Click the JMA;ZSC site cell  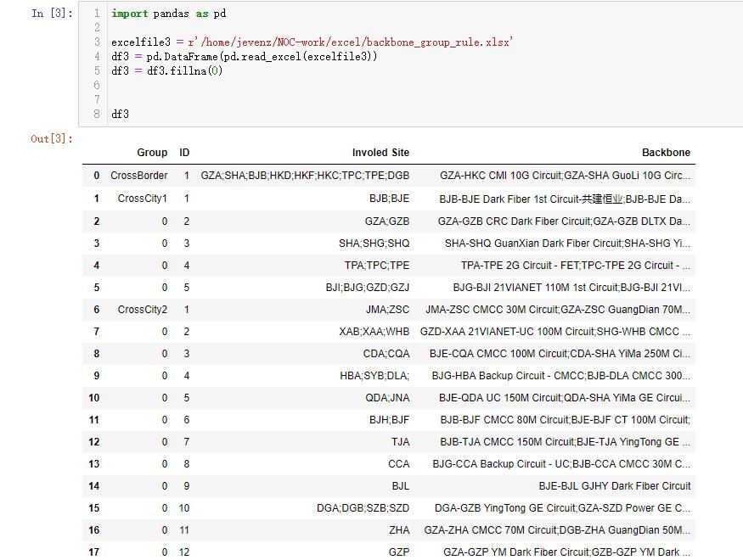[x=387, y=310]
